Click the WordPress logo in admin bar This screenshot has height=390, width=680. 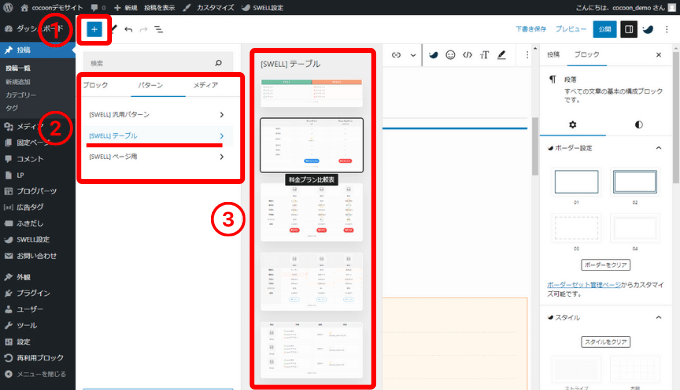(8, 7)
